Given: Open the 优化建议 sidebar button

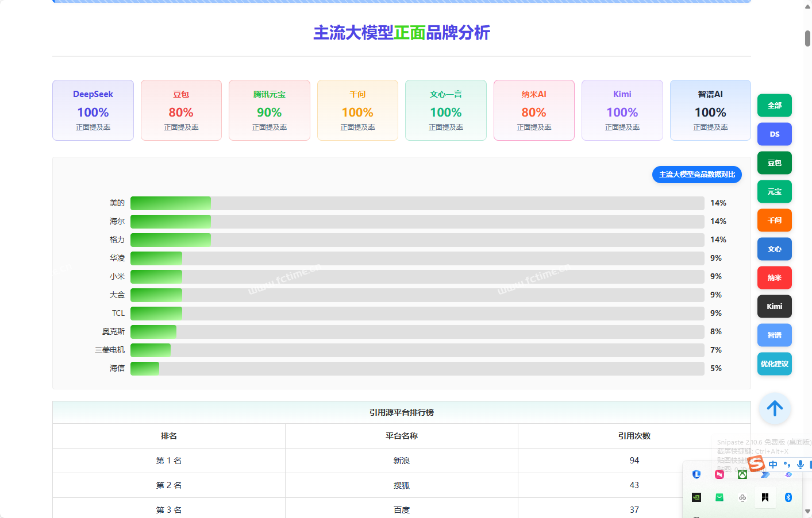Looking at the screenshot, I should (x=774, y=364).
